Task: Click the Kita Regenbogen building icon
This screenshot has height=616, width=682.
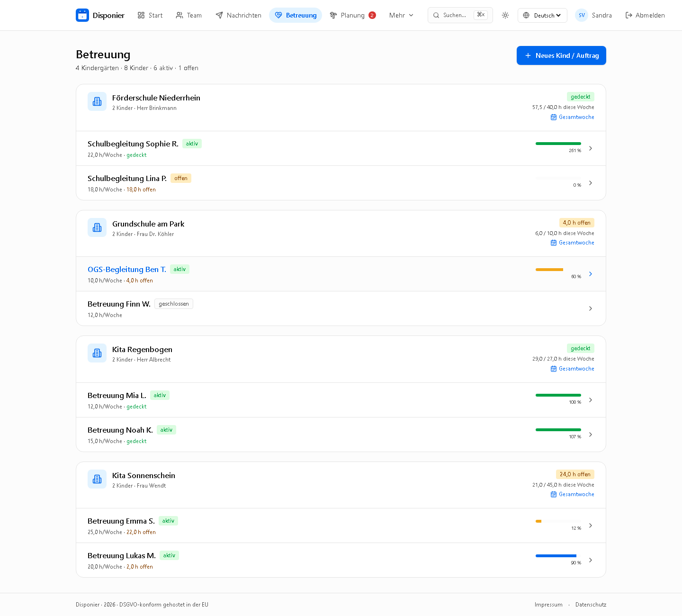Action: point(97,353)
